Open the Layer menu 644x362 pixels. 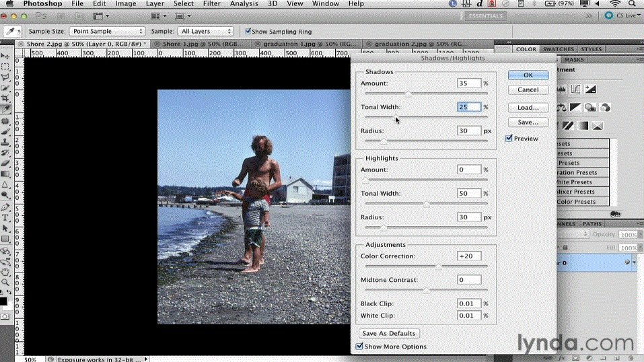[x=155, y=3]
